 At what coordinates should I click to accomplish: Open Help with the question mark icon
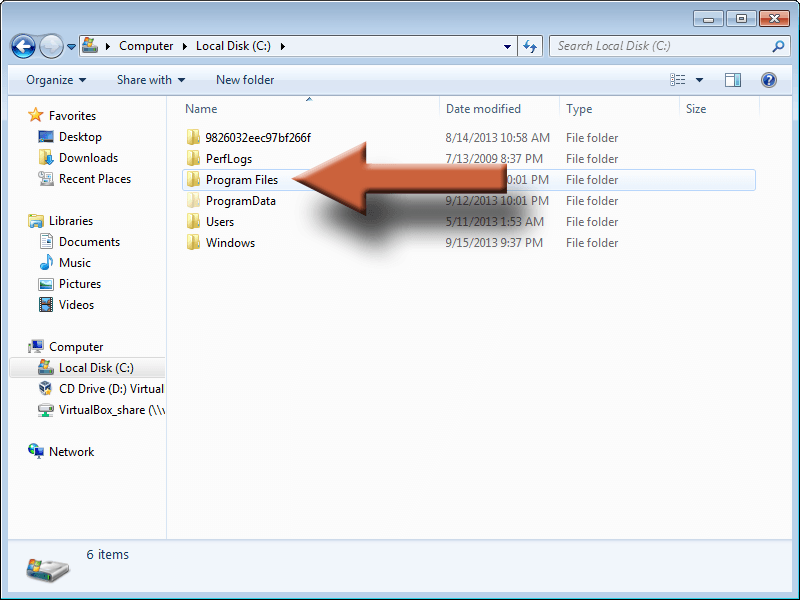tap(769, 80)
